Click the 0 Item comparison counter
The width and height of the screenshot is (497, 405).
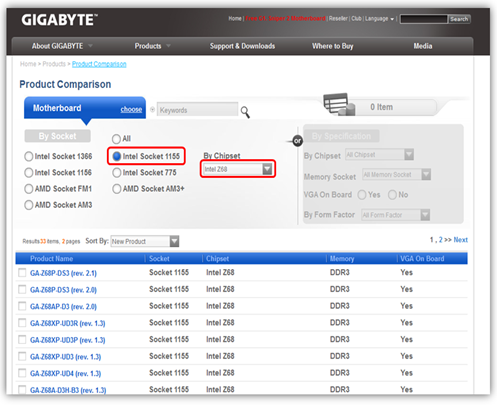[x=381, y=107]
